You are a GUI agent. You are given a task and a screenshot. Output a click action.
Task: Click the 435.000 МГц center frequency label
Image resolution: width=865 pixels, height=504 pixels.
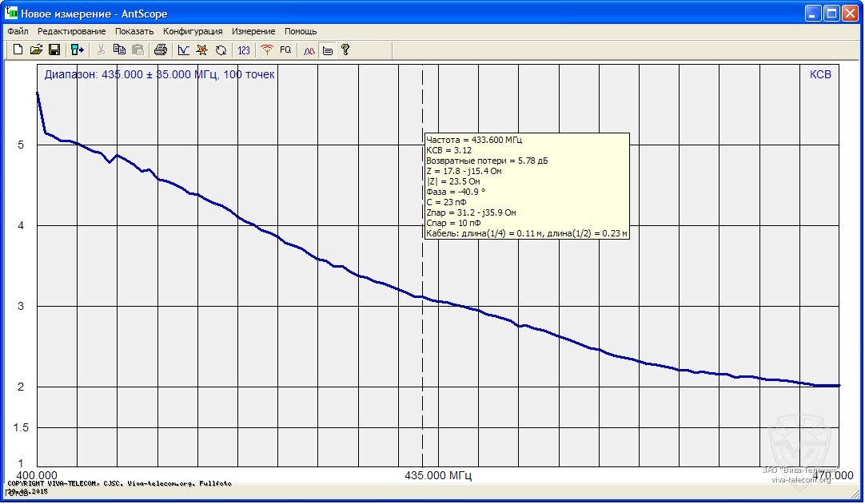pyautogui.click(x=438, y=476)
